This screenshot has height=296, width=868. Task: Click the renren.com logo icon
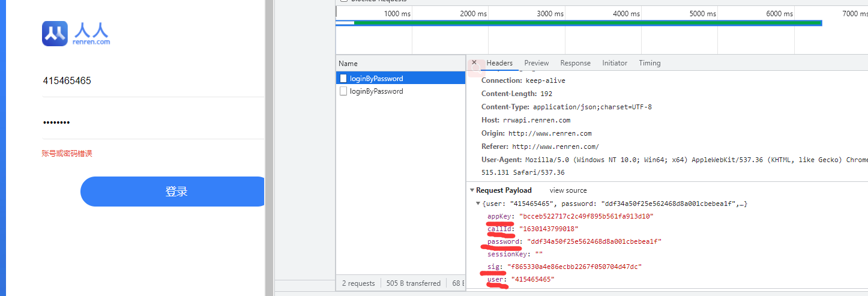coord(55,33)
